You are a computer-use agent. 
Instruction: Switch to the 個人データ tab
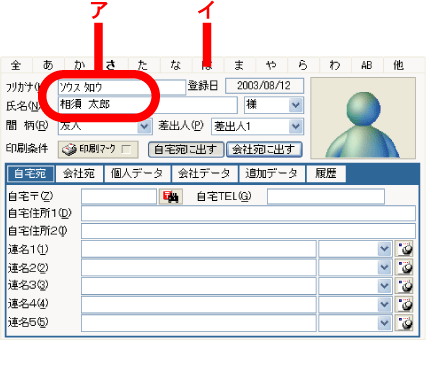137,174
